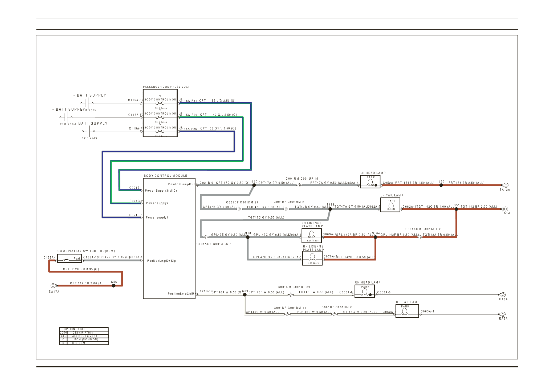Viewport: 554px width, 392px height.
Task: Click the MID BCM row in the option table
Action: click(x=79, y=343)
